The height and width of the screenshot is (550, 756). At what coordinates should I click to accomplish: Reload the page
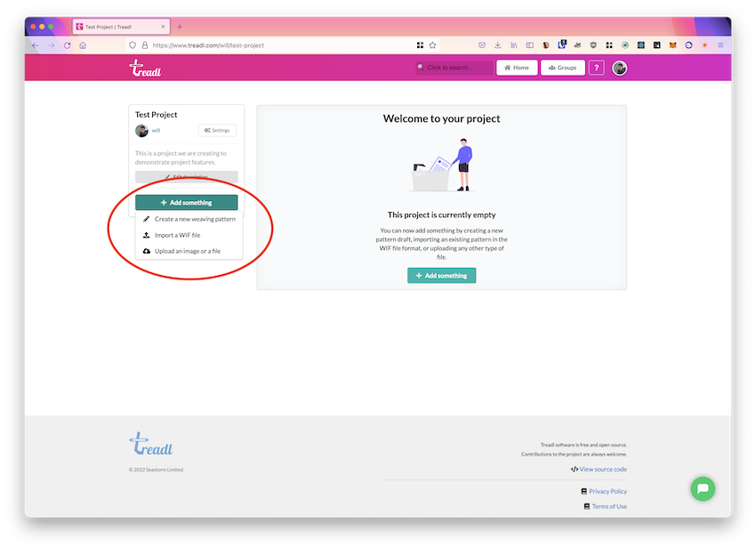[x=67, y=45]
